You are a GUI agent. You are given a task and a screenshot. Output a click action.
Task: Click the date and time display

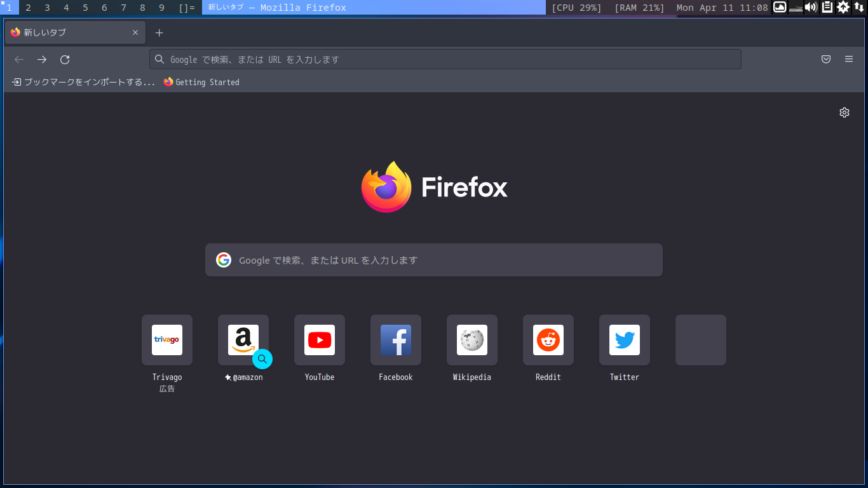(722, 8)
